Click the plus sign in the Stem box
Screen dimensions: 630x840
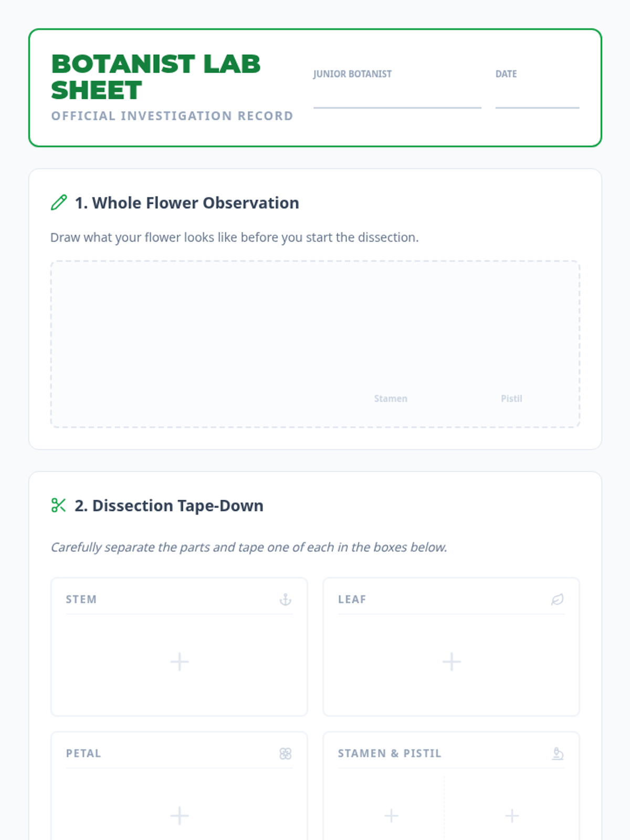point(180,661)
